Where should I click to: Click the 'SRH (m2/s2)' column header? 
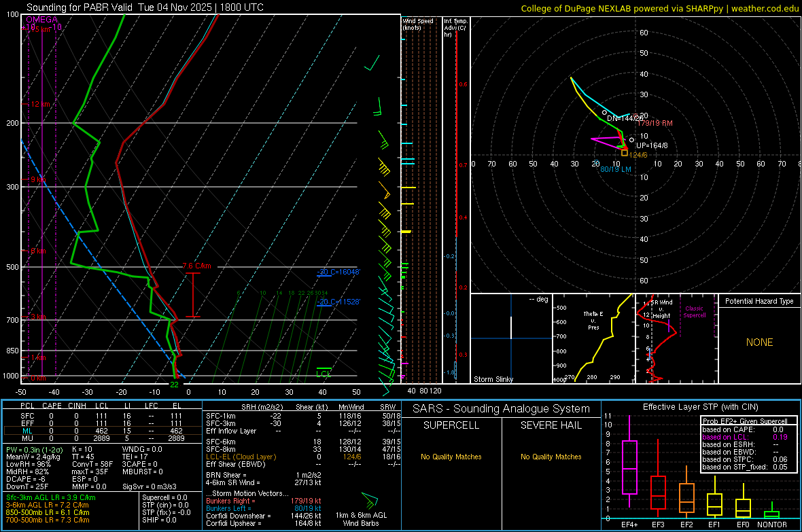[262, 407]
